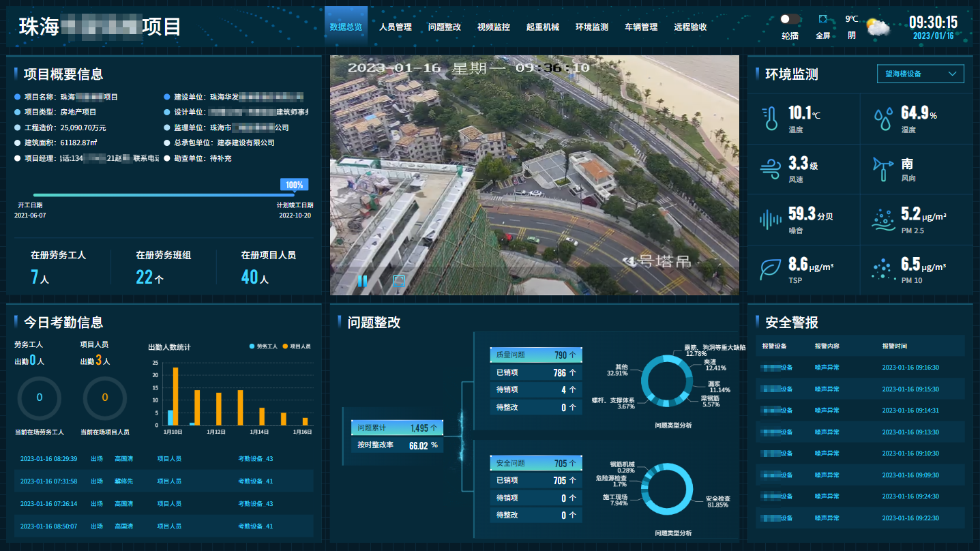
Task: Click 施工现场 7.94% donut label
Action: (x=614, y=500)
